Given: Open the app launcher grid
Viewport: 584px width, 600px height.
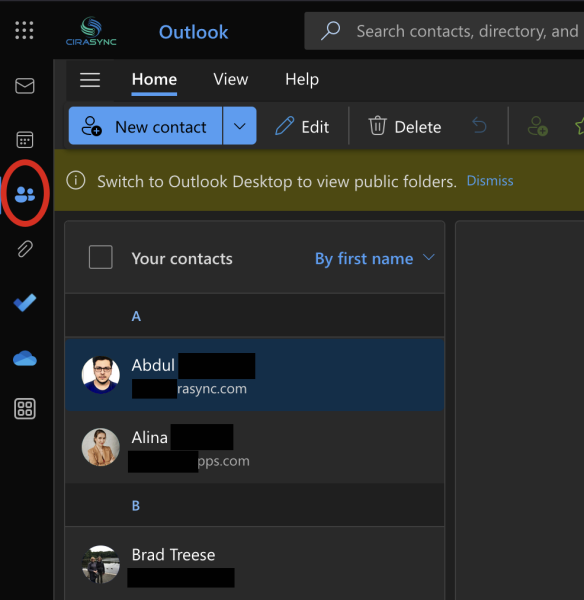Looking at the screenshot, I should (24, 30).
